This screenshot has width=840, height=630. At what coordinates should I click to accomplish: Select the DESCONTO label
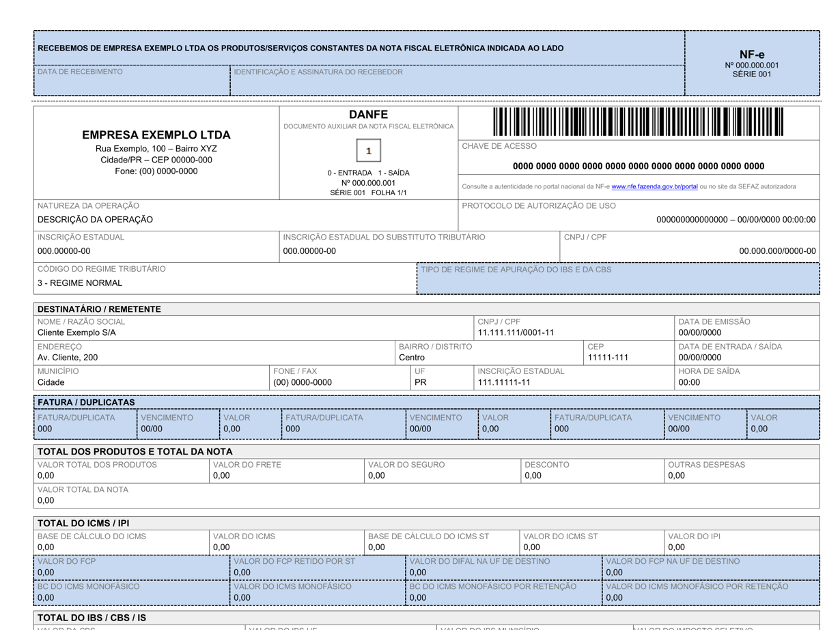[x=546, y=465]
